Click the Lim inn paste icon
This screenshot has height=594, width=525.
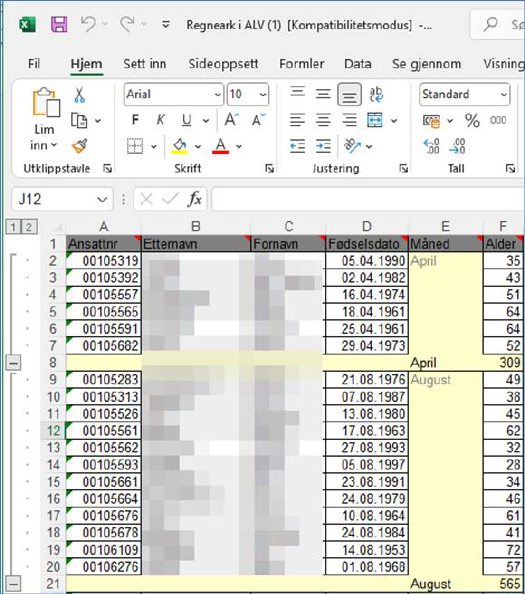(46, 102)
